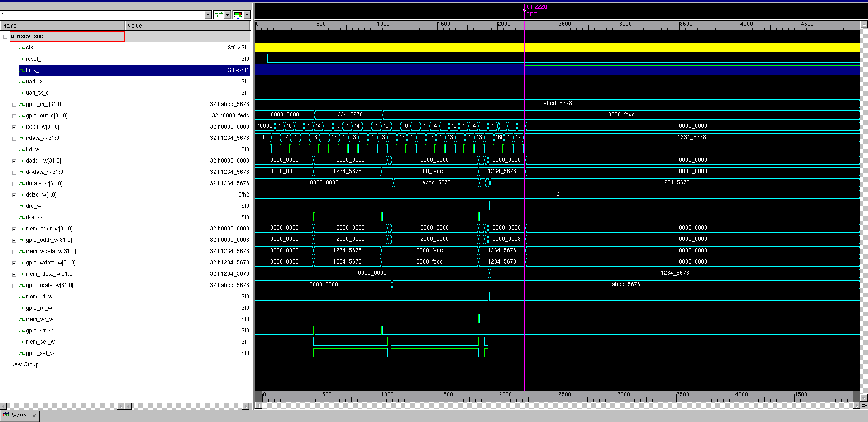Click the waveform display mode icon
Viewport: 868px width, 422px height.
[x=238, y=15]
